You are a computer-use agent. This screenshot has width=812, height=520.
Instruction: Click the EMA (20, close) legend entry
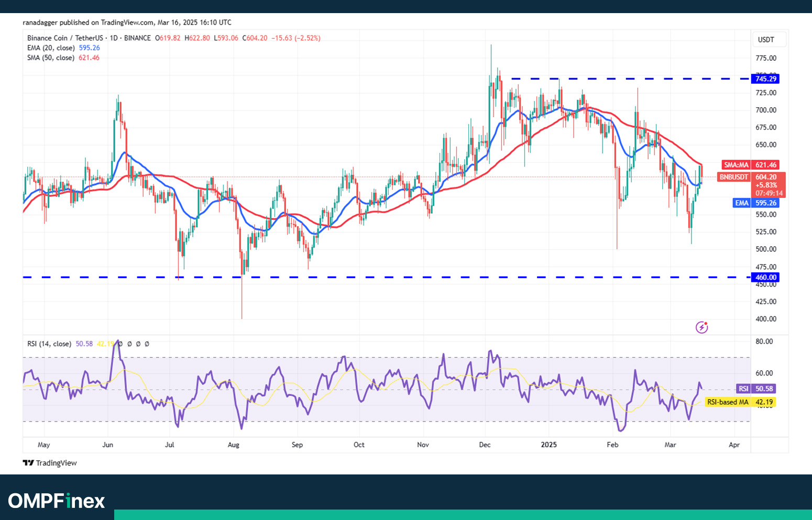63,48
